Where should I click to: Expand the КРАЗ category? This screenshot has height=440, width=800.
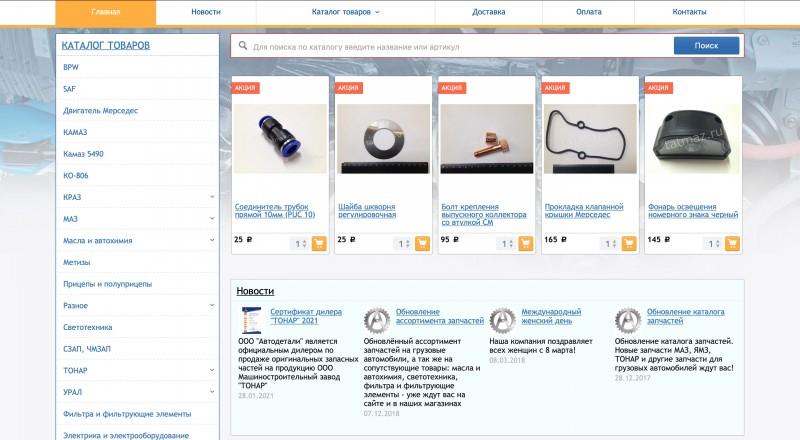212,197
